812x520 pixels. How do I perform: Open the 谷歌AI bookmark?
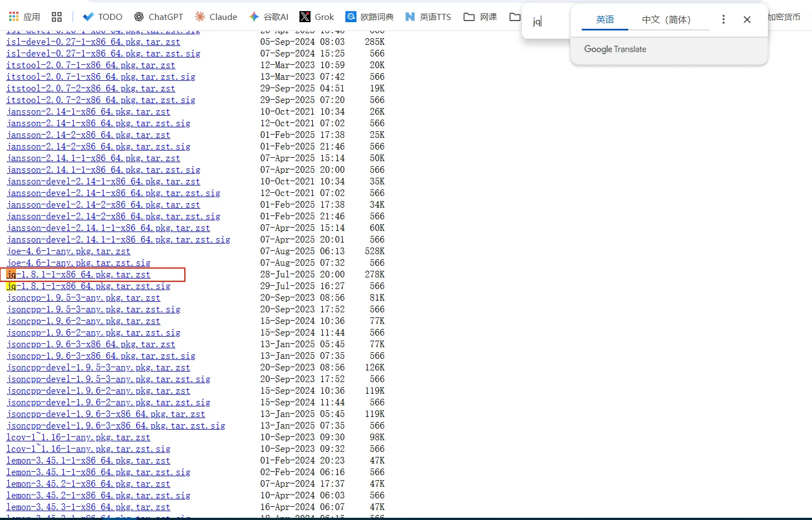(x=269, y=17)
